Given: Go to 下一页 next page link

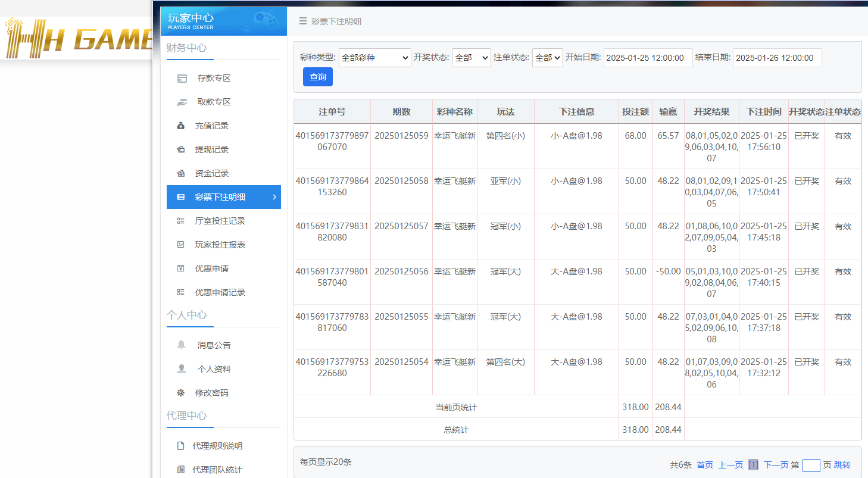Looking at the screenshot, I should [x=775, y=464].
